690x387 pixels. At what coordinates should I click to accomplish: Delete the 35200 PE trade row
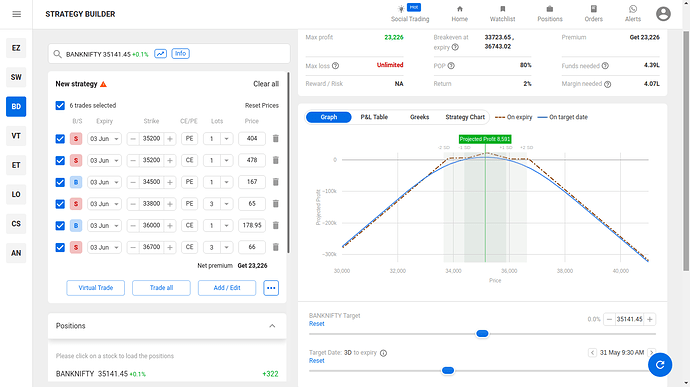(x=275, y=139)
